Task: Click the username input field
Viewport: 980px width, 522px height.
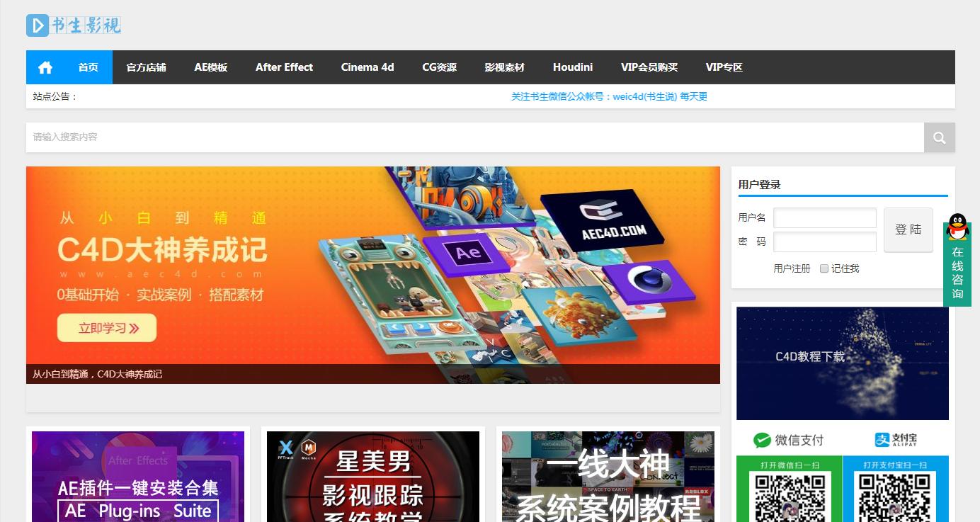Action: pyautogui.click(x=824, y=217)
